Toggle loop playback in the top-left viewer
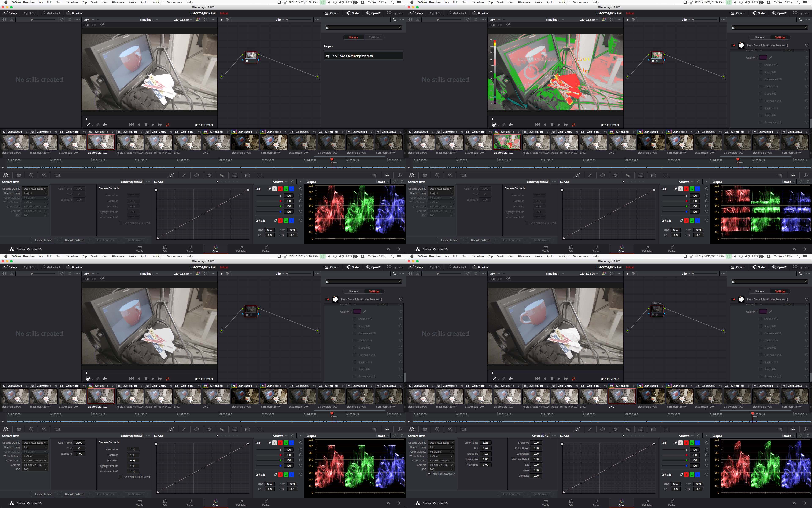This screenshot has height=508, width=812. click(x=167, y=125)
